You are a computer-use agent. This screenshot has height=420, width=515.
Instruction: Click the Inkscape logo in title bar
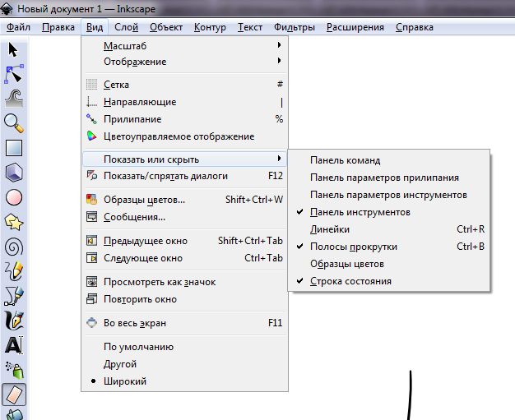7,9
